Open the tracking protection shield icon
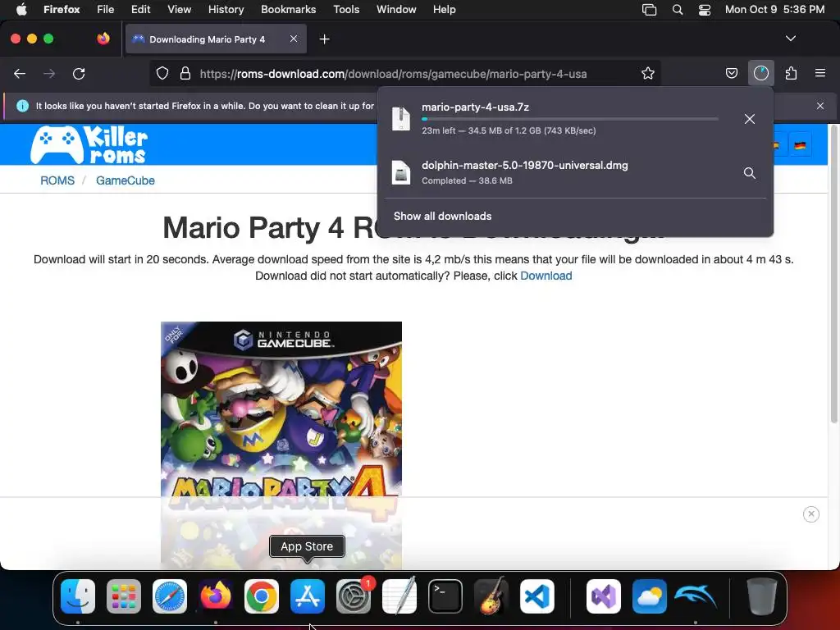 (x=162, y=74)
